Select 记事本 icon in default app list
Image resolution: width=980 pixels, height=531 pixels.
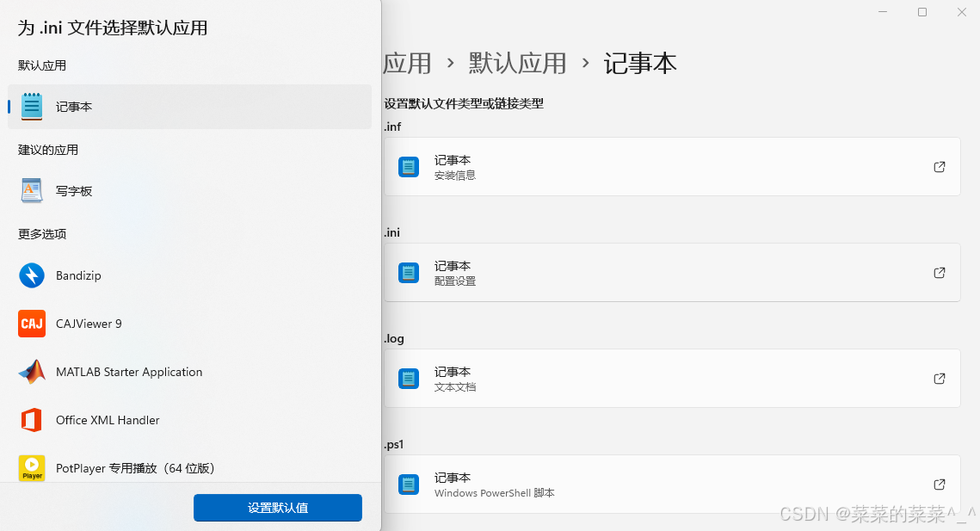tap(32, 107)
